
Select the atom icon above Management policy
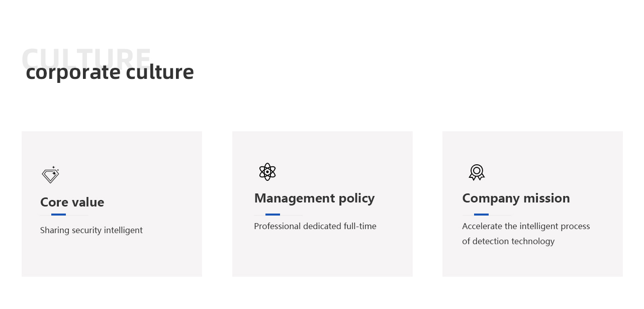coord(267,172)
